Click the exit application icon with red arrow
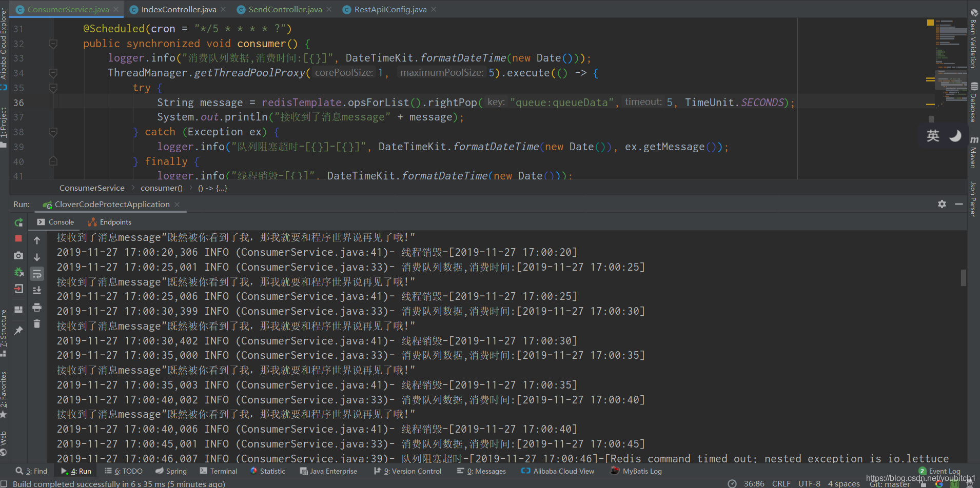Viewport: 980px width, 488px height. point(18,289)
